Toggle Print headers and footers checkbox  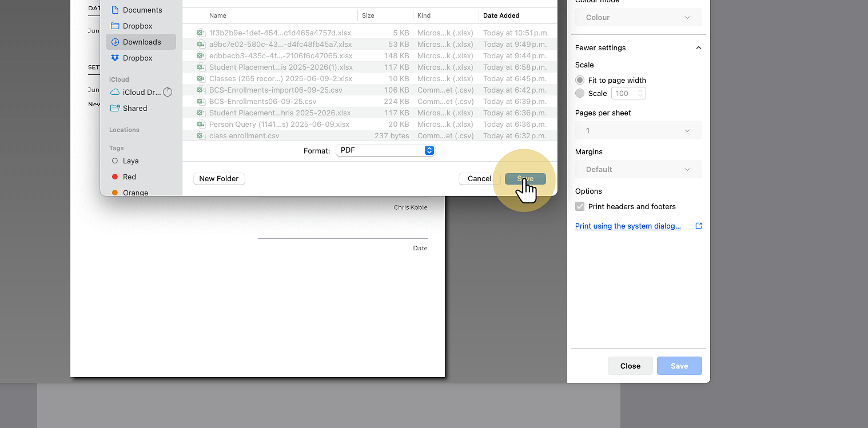[x=580, y=206]
